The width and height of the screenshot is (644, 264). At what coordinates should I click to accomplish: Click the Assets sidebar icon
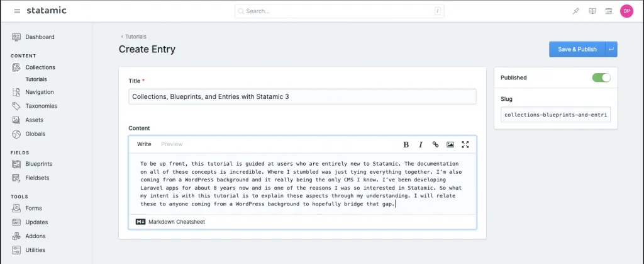tap(16, 120)
